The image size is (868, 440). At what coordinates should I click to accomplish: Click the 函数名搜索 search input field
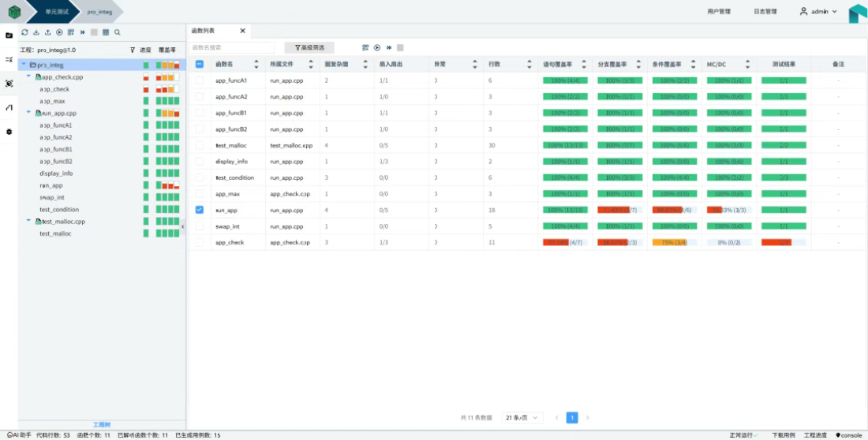(231, 48)
